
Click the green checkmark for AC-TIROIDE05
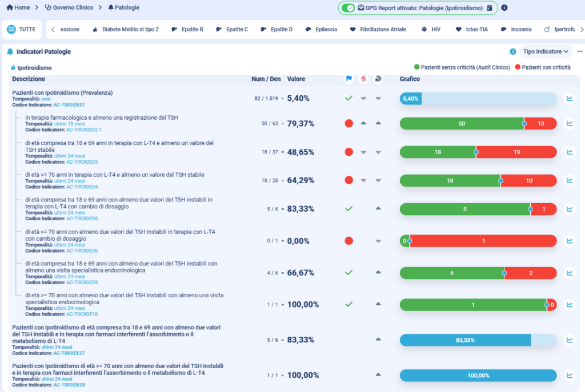click(349, 209)
